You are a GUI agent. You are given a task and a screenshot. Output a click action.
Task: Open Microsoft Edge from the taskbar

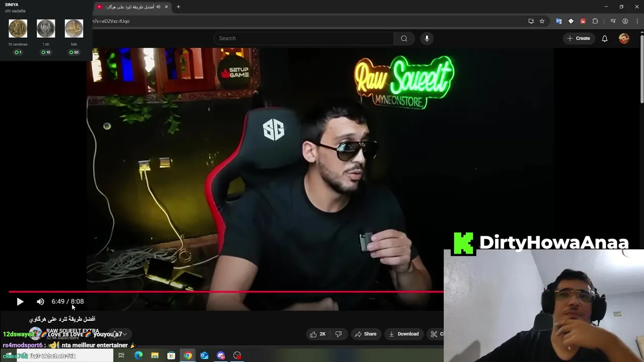pos(138,355)
